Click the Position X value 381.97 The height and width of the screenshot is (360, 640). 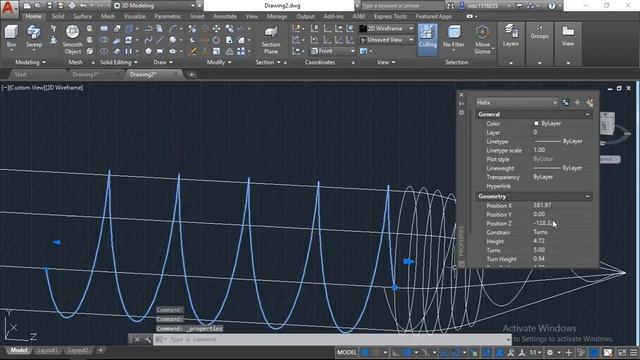point(542,205)
